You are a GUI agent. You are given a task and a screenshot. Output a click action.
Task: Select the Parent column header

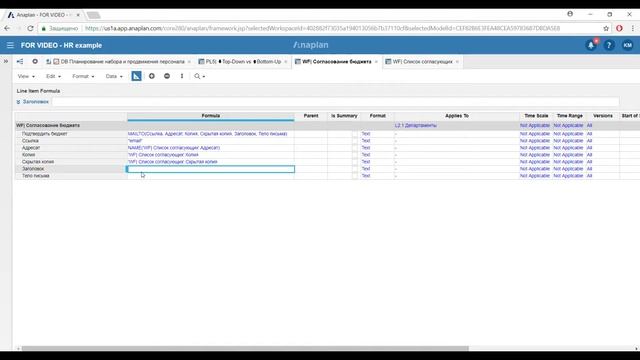coord(311,116)
